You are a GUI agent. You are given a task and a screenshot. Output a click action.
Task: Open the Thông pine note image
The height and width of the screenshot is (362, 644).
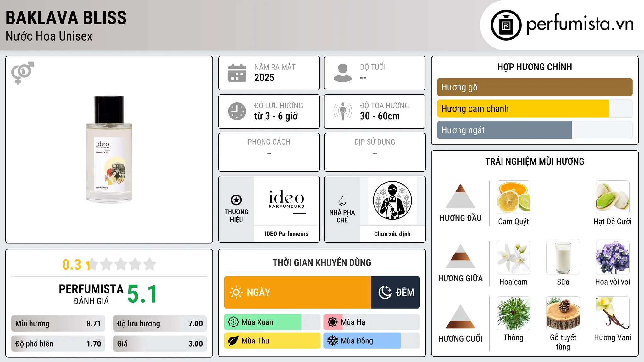click(514, 313)
